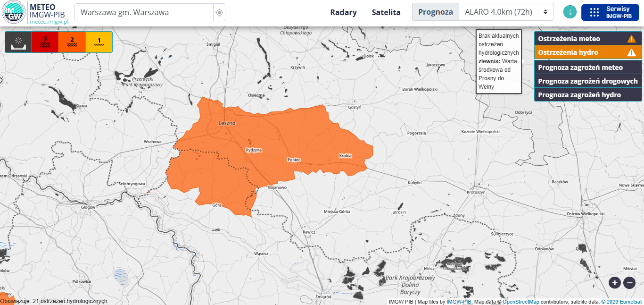Click the geolocation target icon beside the search field

(219, 12)
